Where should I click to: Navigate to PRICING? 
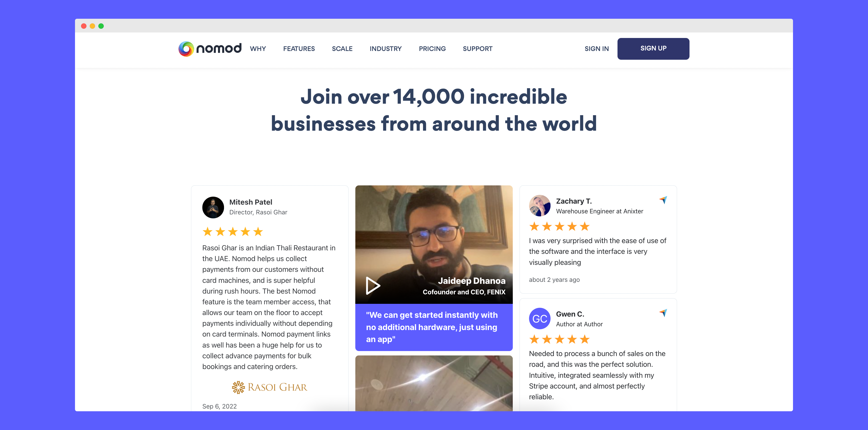pos(432,49)
